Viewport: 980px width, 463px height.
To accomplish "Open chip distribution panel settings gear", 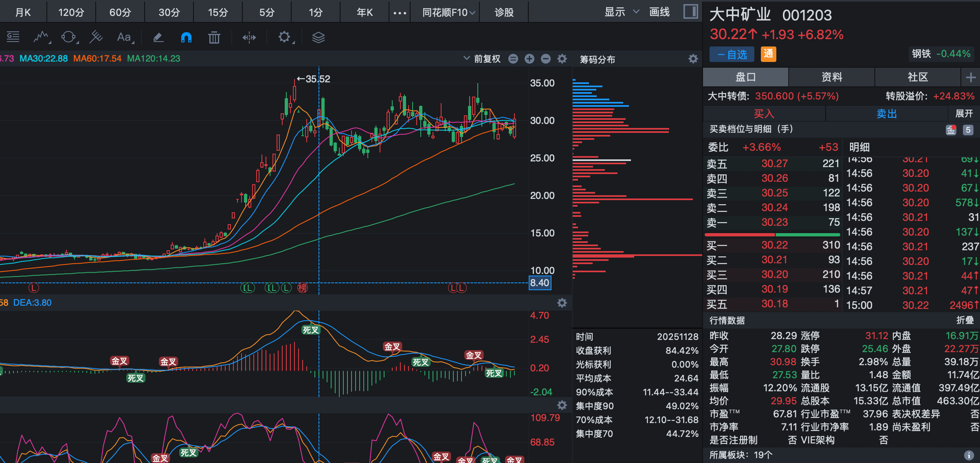I will click(x=693, y=59).
